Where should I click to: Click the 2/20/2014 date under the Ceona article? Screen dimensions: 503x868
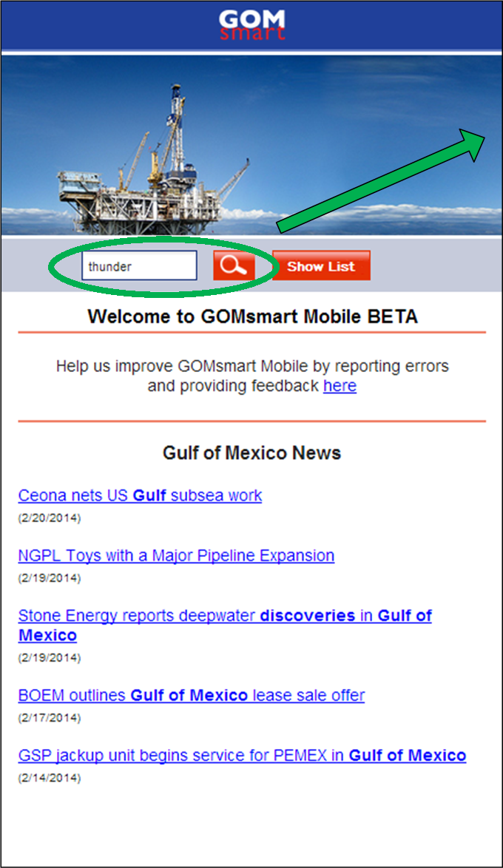(50, 518)
